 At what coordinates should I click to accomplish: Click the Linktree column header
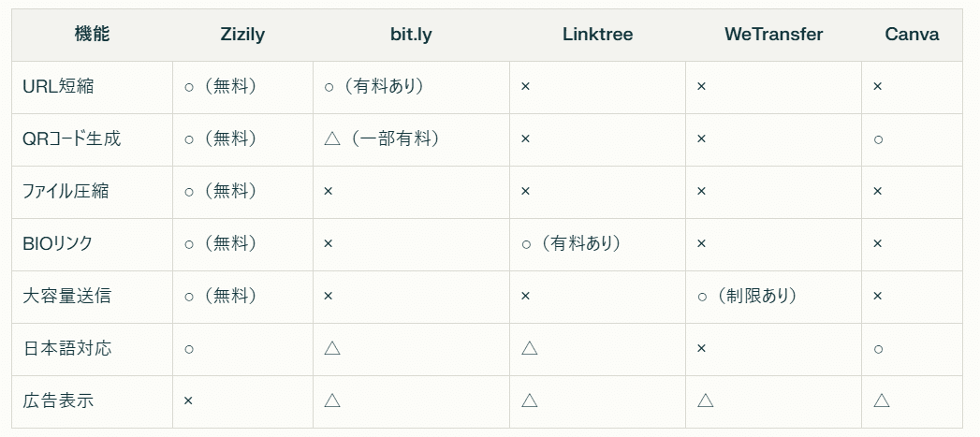pos(597,35)
